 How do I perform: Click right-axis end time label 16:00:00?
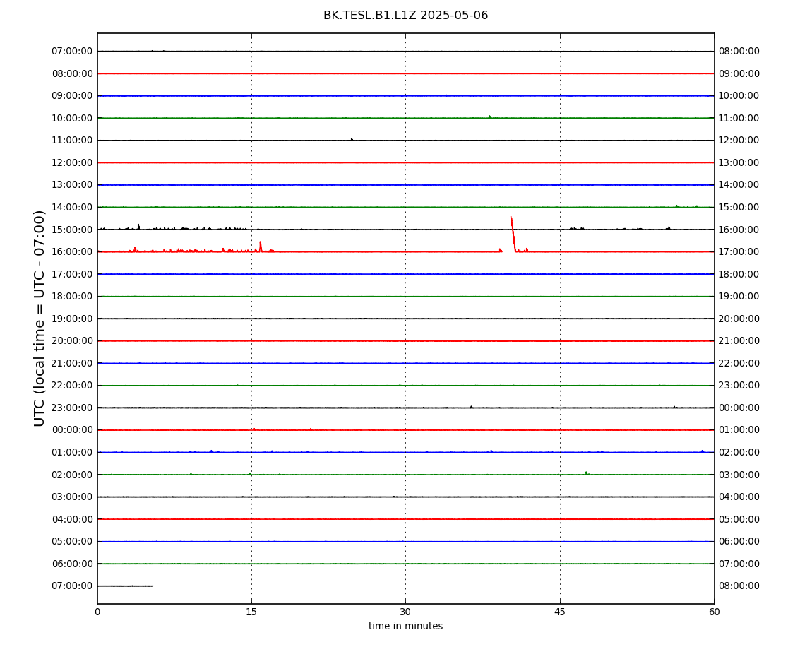(x=739, y=230)
